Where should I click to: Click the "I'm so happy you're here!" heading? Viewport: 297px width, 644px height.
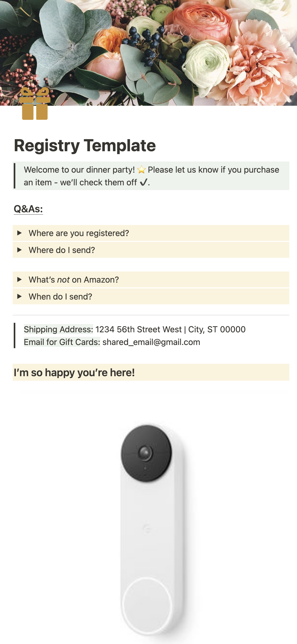point(74,372)
